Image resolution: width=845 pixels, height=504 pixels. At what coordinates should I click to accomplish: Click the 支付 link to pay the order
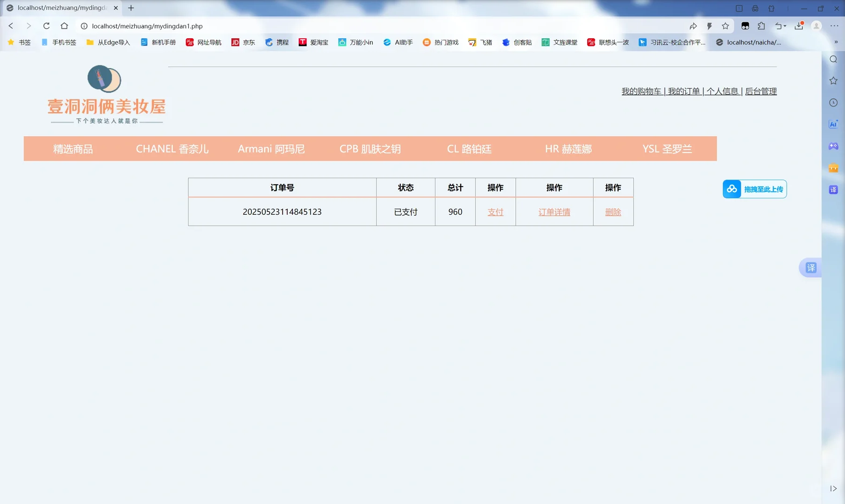(495, 211)
